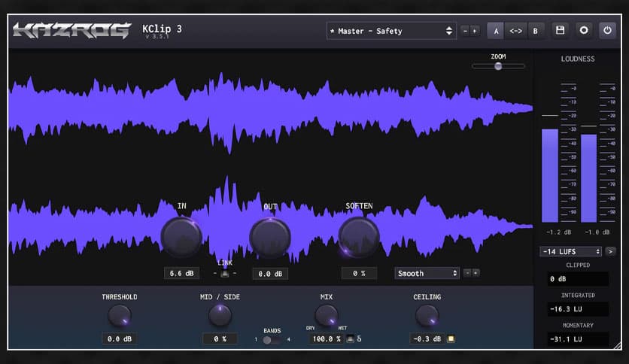Copy between A and B with arrows button
Viewport: 629px width, 364px height.
(x=515, y=31)
